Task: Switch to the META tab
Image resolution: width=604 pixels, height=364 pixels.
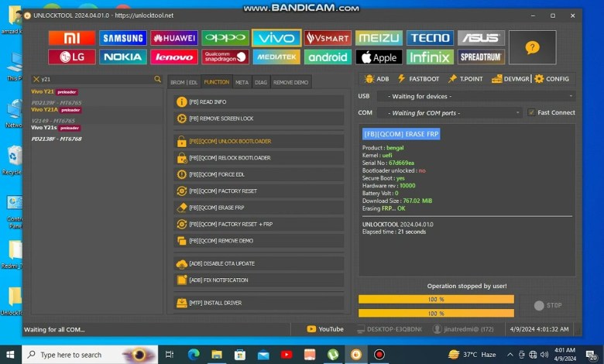Action: pos(242,82)
